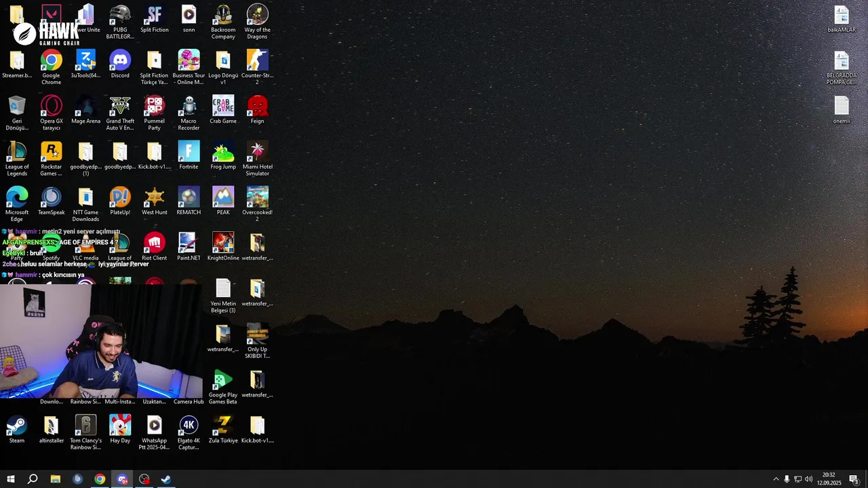
Task: Expand the hidden system tray icons chevron
Action: pos(776,479)
